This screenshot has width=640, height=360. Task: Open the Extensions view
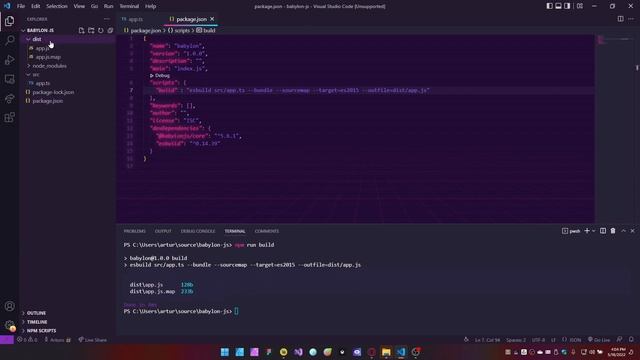pos(9,118)
